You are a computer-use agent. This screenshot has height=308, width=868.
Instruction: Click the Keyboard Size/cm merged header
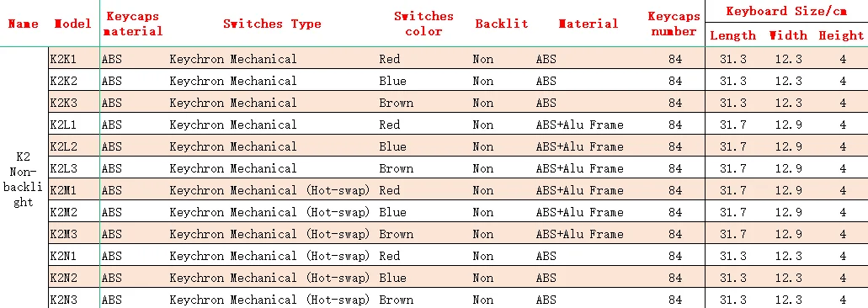click(786, 11)
